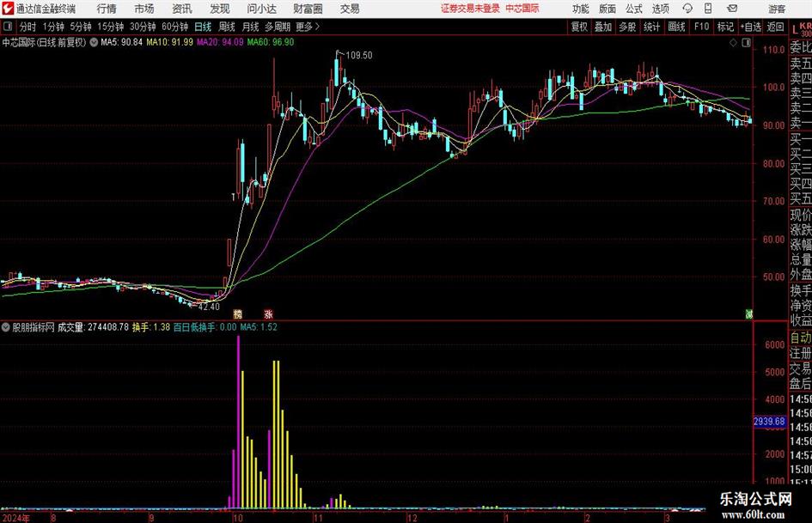Switch to 60分钟 chart period
This screenshot has width=812, height=523.
175,27
